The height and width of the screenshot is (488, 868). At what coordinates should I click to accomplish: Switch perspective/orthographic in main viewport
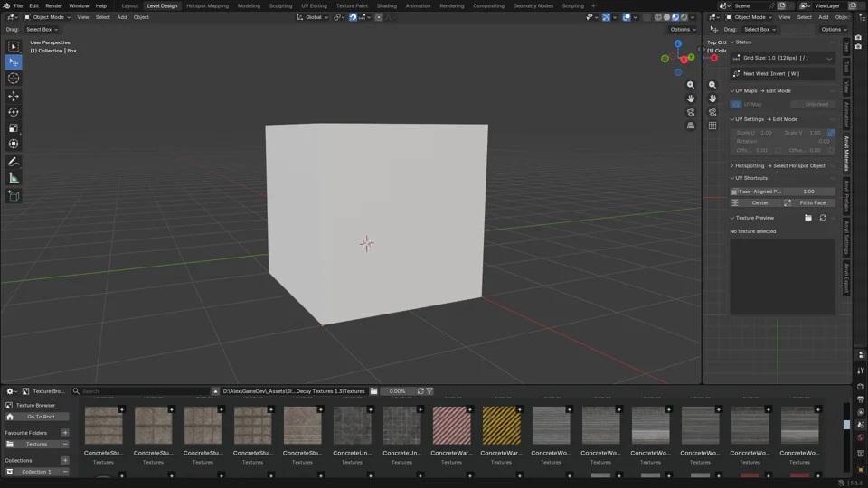[x=690, y=126]
